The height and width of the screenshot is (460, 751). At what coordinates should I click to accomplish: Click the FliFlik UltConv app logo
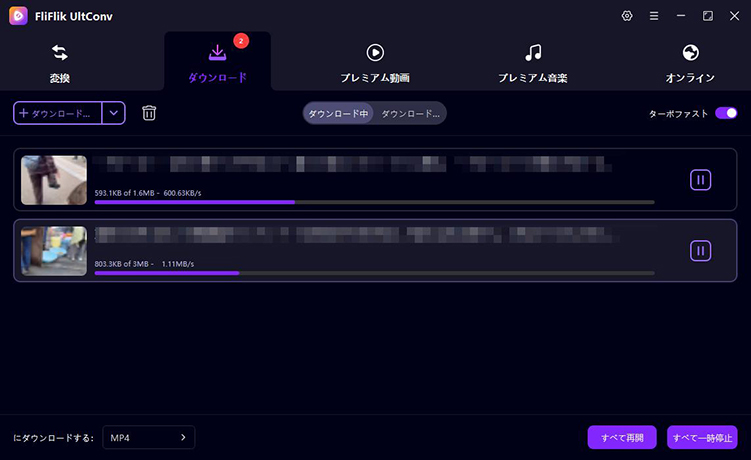pyautogui.click(x=18, y=16)
